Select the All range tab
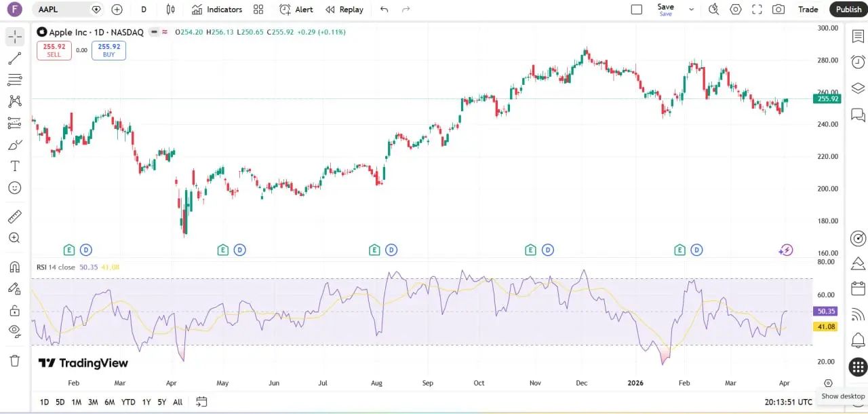Screen dimensions: 868x414 pyautogui.click(x=178, y=402)
